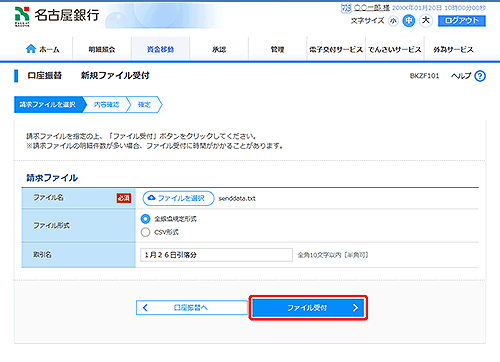Screen dimensions: 500x362
Task: Click the Nagoya Bank logo
Action: [57, 17]
